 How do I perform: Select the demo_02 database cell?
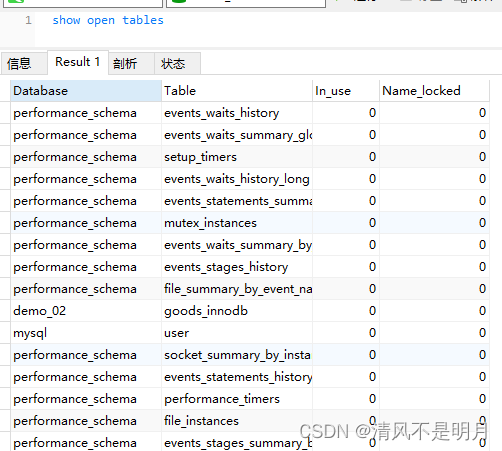[86, 311]
